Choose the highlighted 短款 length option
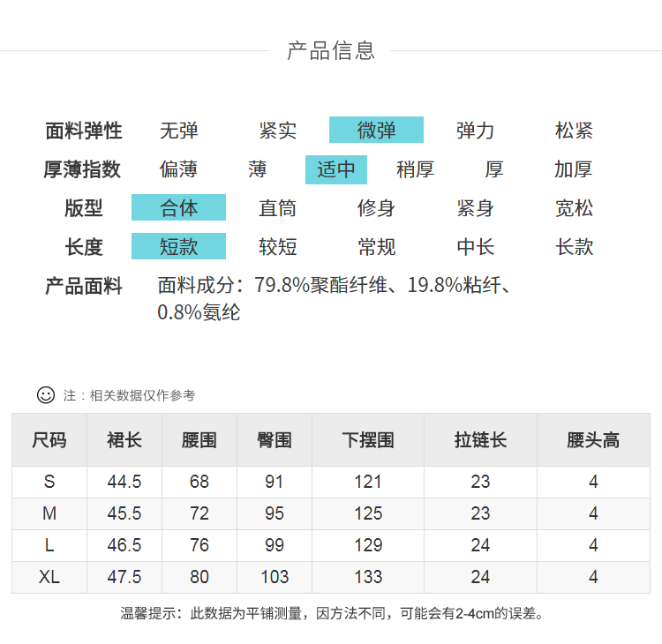Image resolution: width=662 pixels, height=644 pixels. coord(178,247)
